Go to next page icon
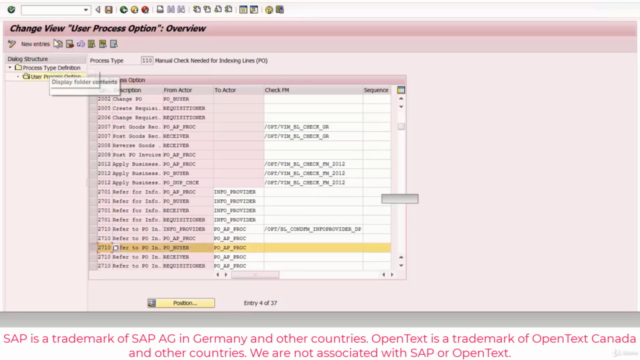Image resolution: width=640 pixels, height=360 pixels. pyautogui.click(x=218, y=9)
